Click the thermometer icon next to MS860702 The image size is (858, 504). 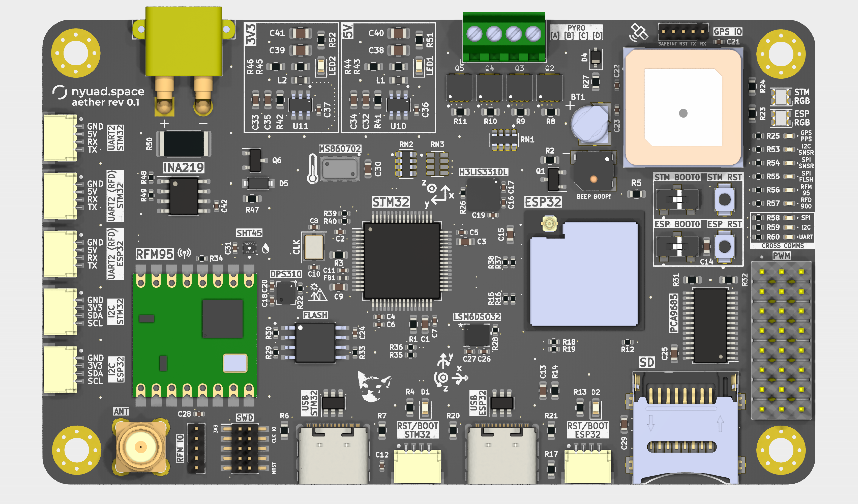[312, 169]
